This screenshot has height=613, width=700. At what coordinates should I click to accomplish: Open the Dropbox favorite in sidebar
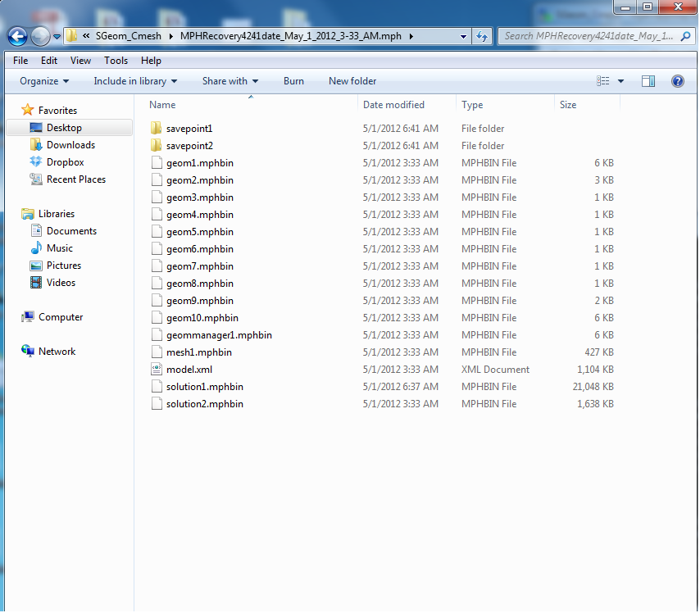click(65, 162)
